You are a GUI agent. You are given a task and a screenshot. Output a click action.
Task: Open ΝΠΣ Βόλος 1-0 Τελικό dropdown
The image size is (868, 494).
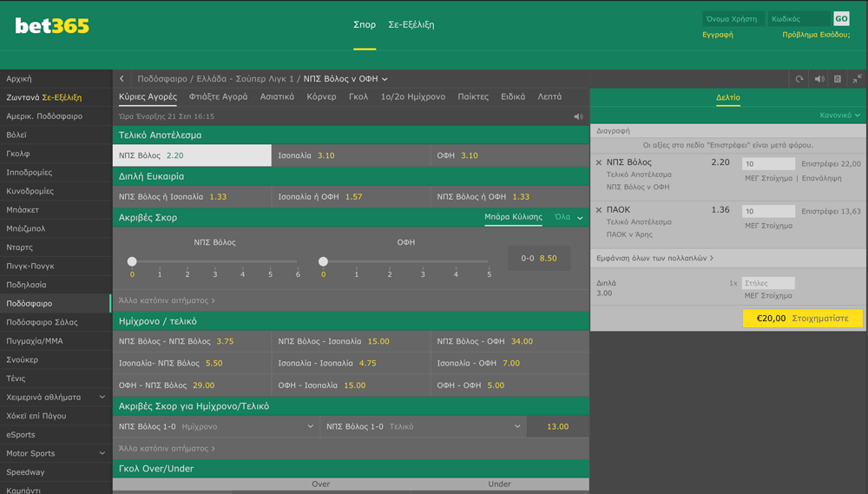click(424, 426)
